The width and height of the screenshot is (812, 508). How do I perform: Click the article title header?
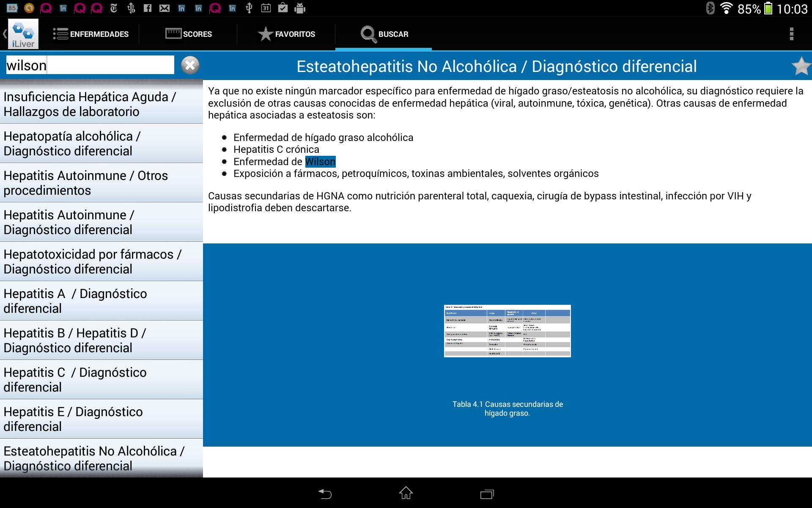[x=497, y=66]
